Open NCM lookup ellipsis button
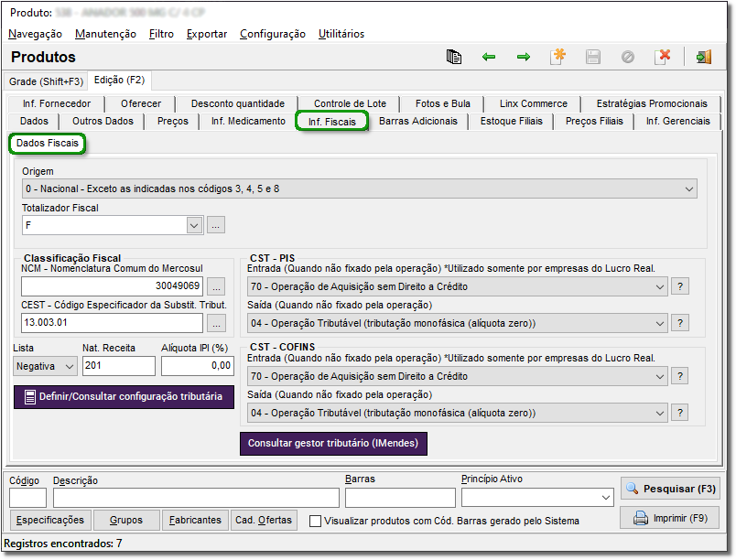 point(216,286)
